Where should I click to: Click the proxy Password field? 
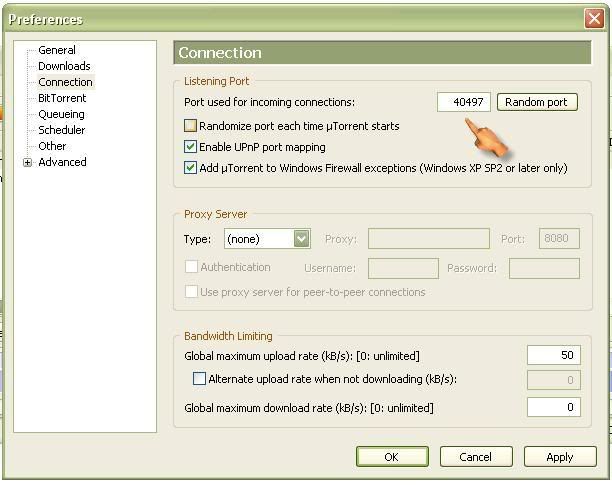[x=544, y=268]
